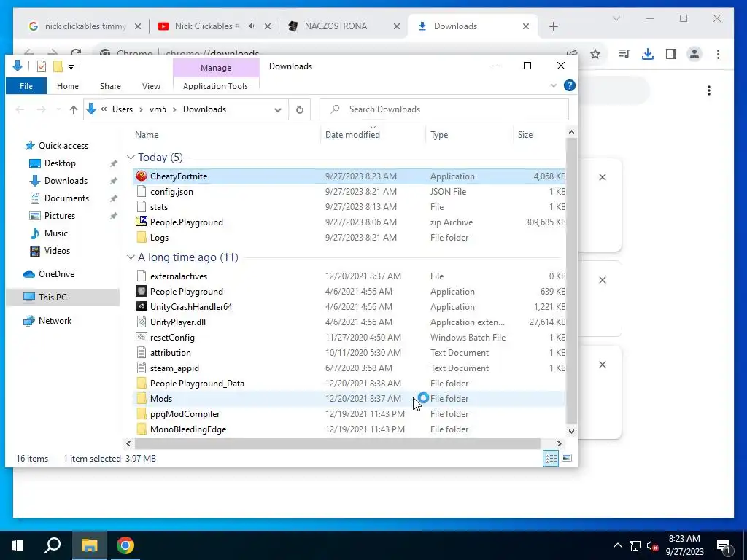Image resolution: width=747 pixels, height=560 pixels.
Task: Open Application Tools ribbon tab
Action: tap(215, 86)
